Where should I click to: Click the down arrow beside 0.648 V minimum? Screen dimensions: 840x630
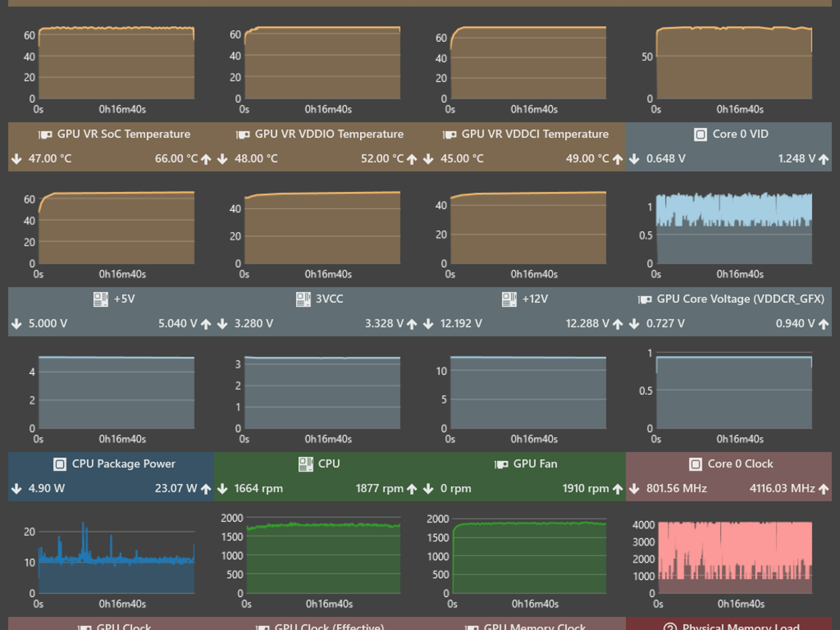point(634,159)
